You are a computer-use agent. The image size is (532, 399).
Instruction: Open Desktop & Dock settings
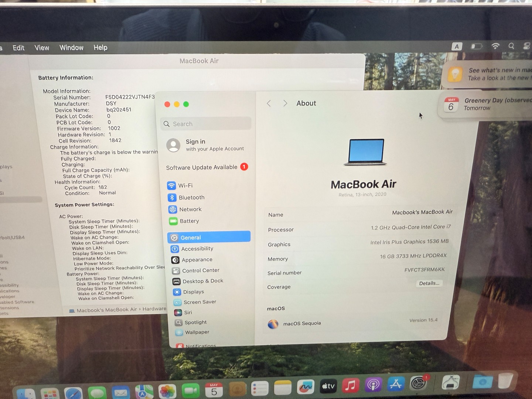pyautogui.click(x=198, y=281)
